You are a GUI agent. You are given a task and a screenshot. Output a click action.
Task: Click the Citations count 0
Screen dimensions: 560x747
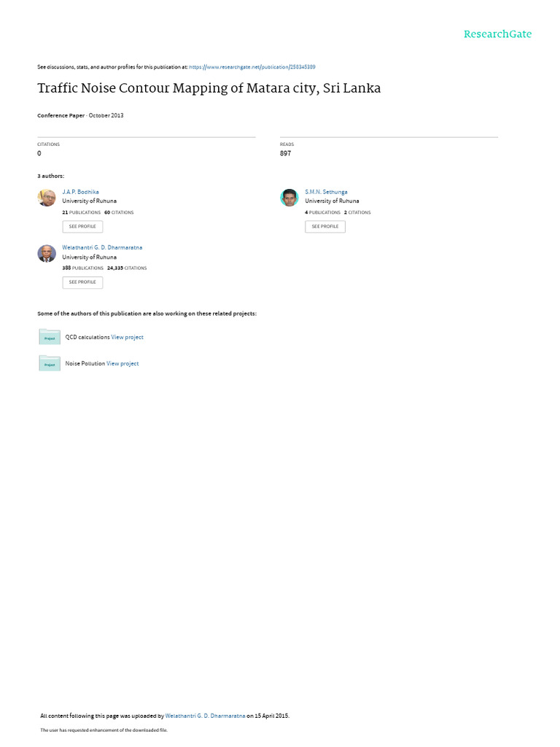click(39, 153)
